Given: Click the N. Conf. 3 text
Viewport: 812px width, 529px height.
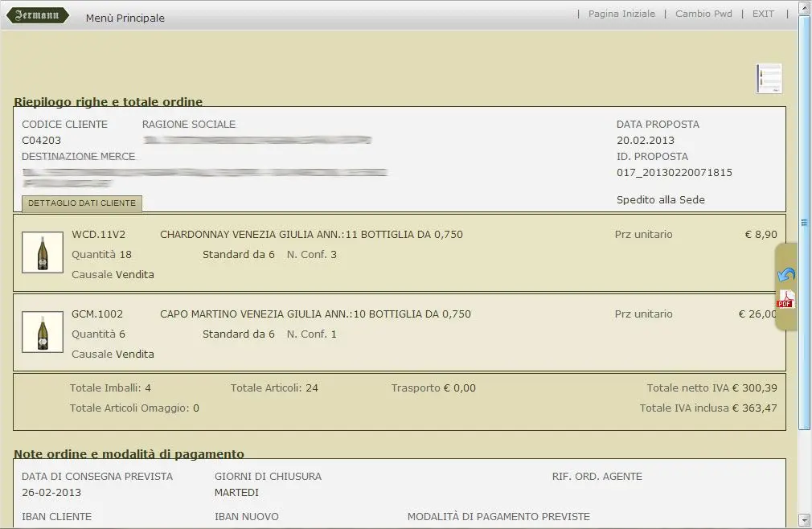Looking at the screenshot, I should pos(312,255).
